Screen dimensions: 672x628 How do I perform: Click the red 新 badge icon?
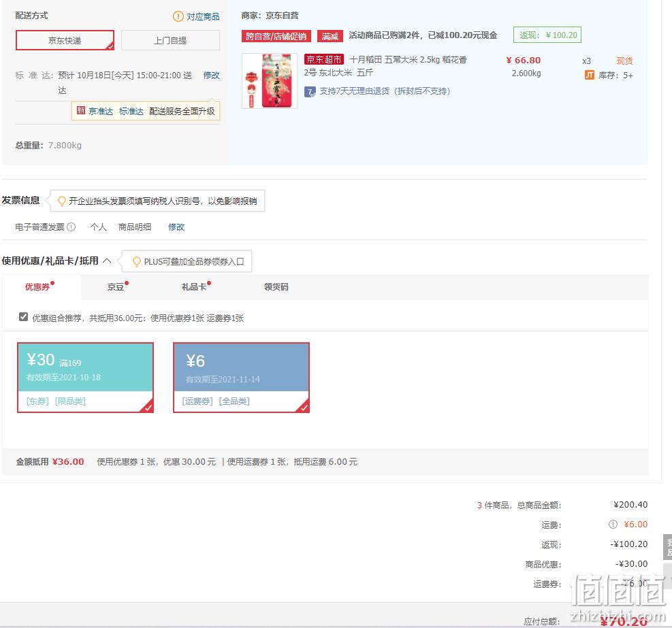(x=81, y=110)
